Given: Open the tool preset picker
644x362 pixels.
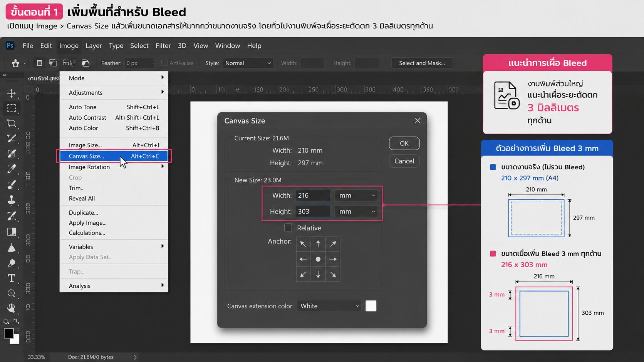Looking at the screenshot, I should (18, 63).
